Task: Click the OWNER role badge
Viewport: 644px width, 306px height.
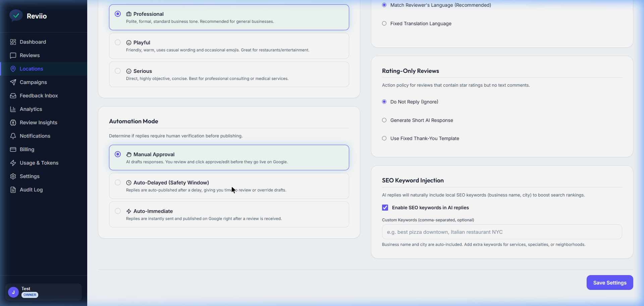Action: pyautogui.click(x=30, y=295)
